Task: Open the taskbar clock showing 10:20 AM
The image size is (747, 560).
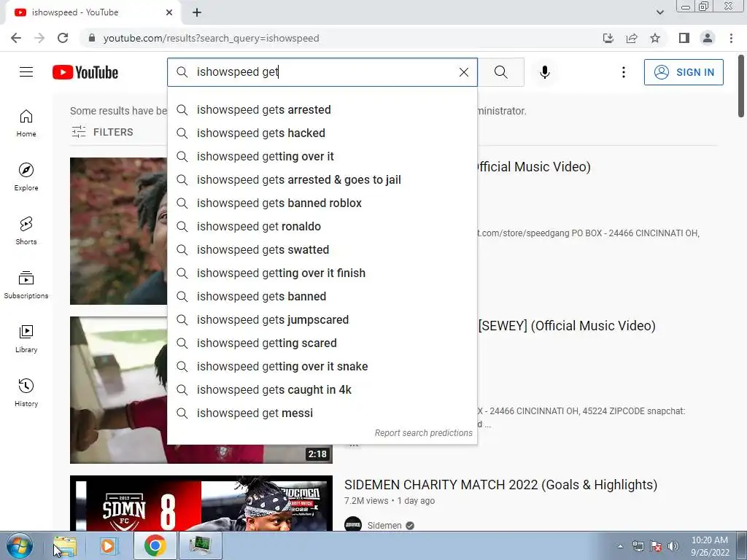Action: point(710,546)
